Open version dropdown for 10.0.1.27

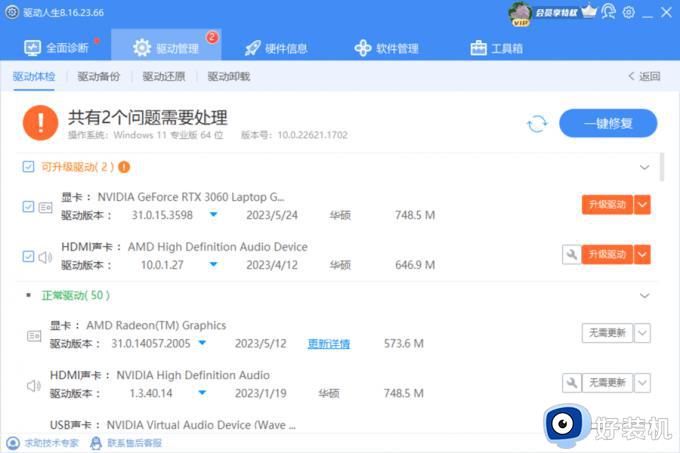point(213,264)
